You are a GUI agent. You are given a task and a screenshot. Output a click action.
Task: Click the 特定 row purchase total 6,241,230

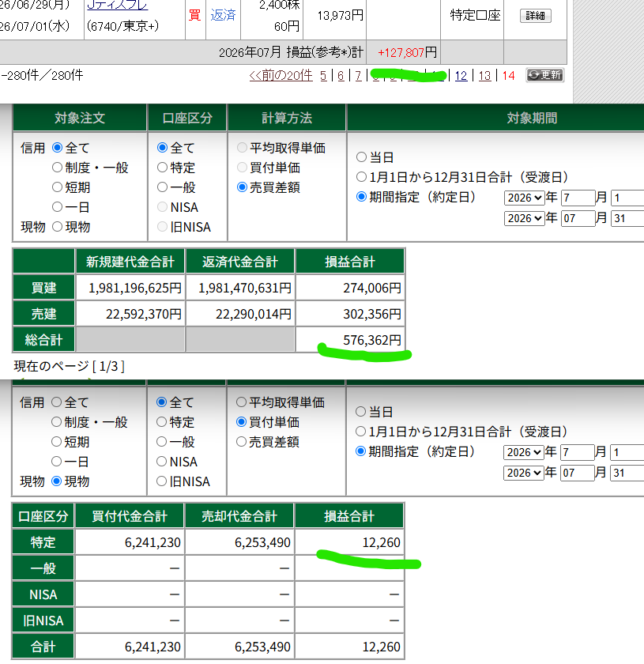[x=153, y=542]
